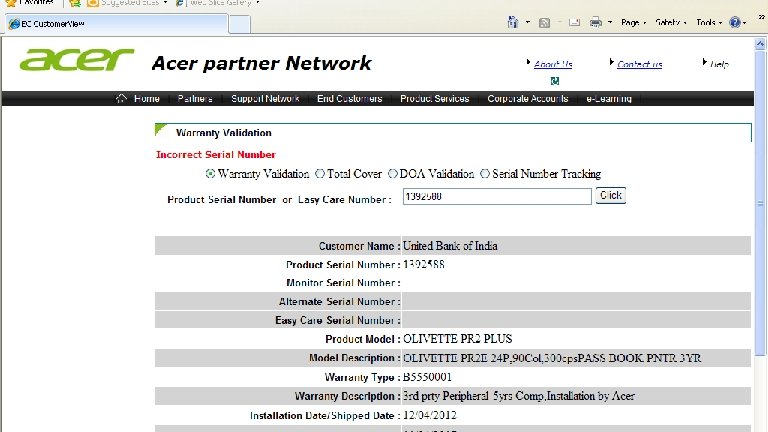Click the Print toolbar icon
This screenshot has width=768, height=432.
point(595,22)
